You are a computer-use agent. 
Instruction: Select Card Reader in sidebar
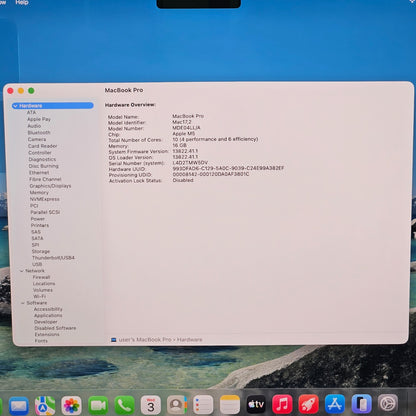(x=43, y=146)
